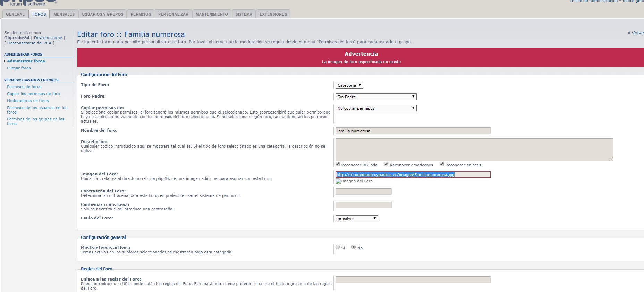The image size is (644, 292).
Task: Switch to the MENSAJES tab
Action: (x=64, y=14)
